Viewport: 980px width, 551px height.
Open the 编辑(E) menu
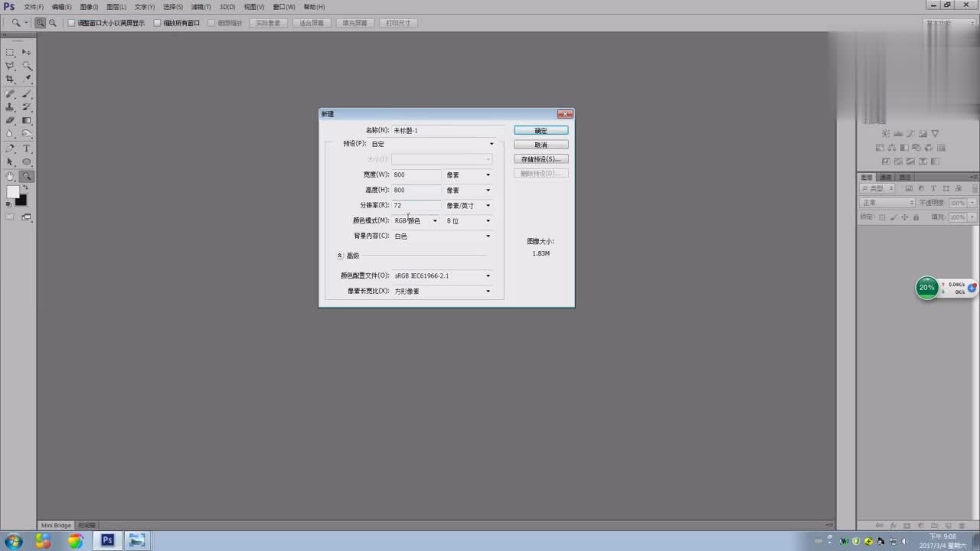point(62,7)
